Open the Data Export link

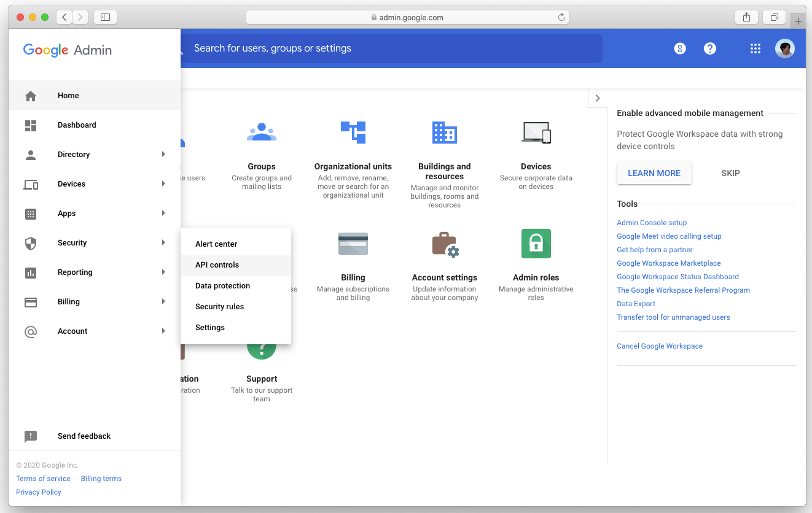(x=636, y=304)
